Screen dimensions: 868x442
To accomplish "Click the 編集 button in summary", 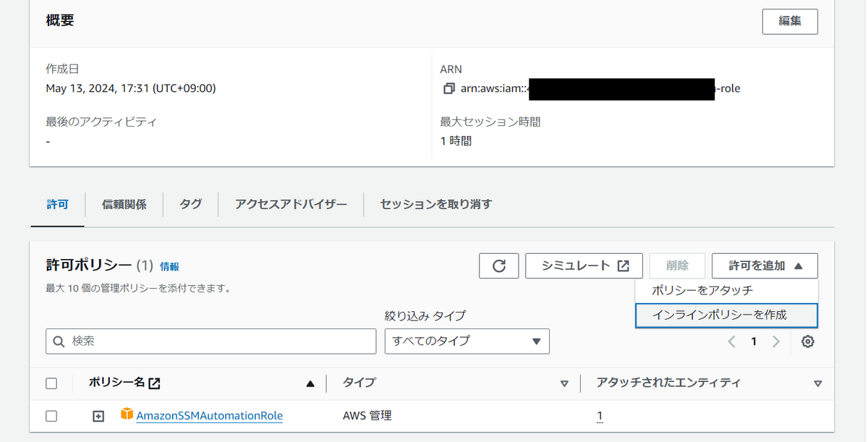I will 790,21.
